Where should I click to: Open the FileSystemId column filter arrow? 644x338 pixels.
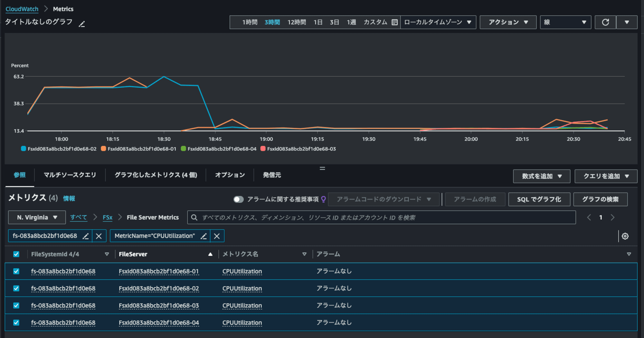107,254
